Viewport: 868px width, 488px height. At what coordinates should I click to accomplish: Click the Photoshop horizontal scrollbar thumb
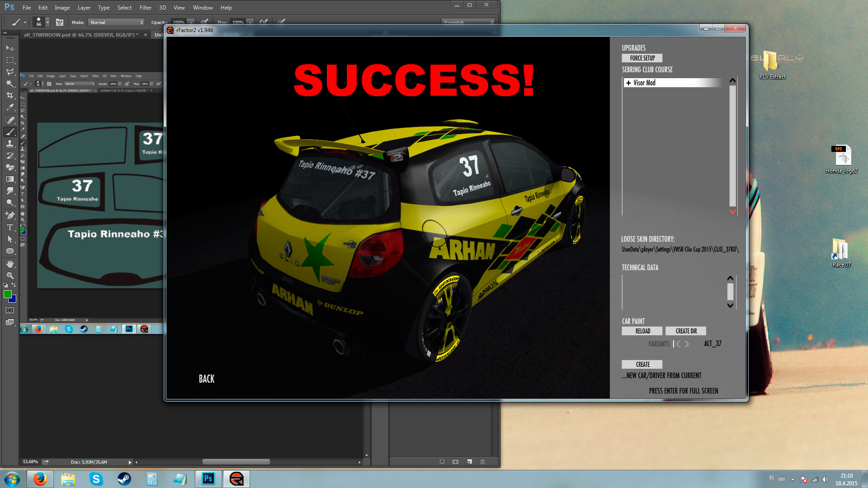(x=236, y=462)
